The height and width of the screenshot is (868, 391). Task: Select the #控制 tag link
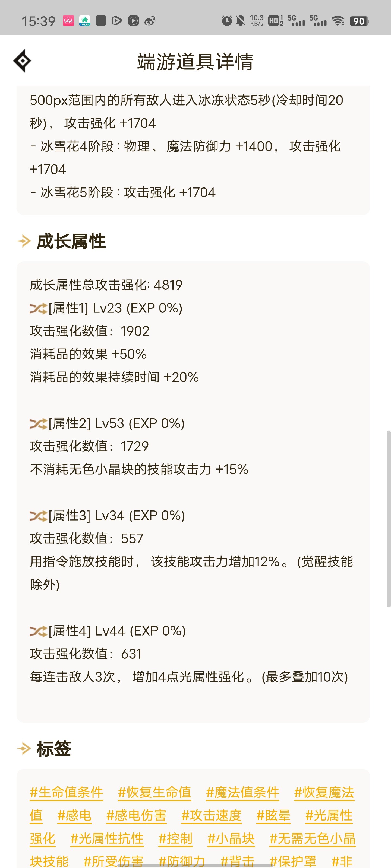[175, 839]
